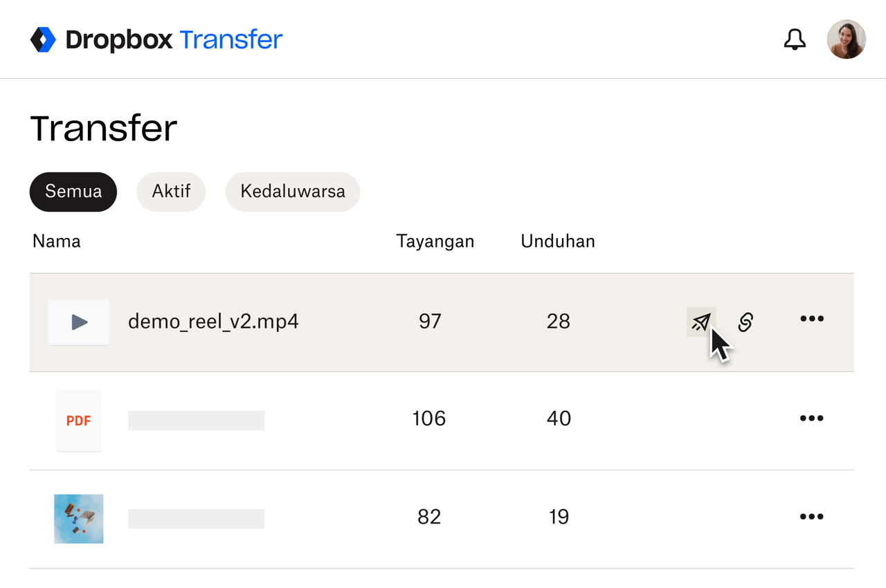Click the PDF file icon in the second row

coord(78,420)
